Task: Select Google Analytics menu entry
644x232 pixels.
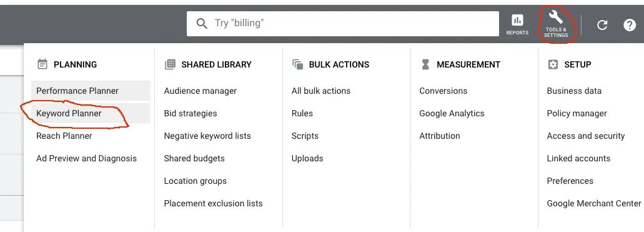Action: click(x=452, y=113)
